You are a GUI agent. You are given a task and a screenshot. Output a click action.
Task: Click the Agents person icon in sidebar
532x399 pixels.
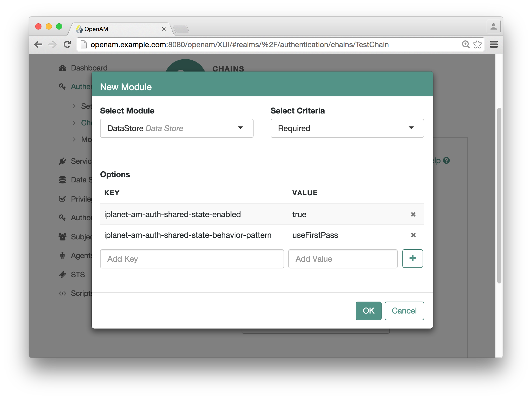[62, 255]
